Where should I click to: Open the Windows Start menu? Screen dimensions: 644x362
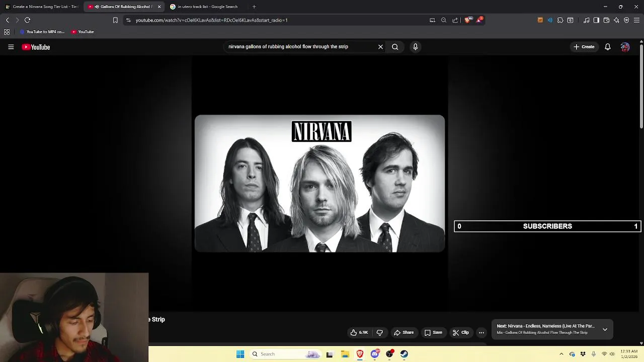[240, 354]
